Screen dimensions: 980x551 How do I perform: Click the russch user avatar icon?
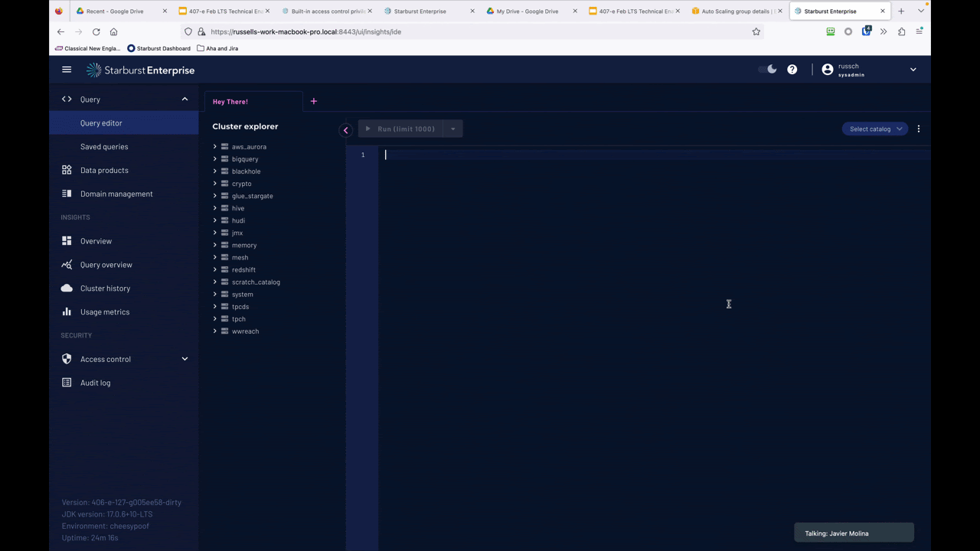click(827, 70)
